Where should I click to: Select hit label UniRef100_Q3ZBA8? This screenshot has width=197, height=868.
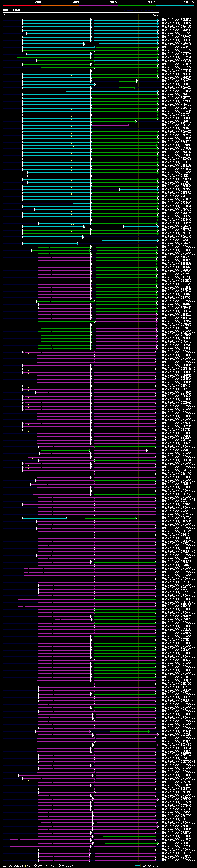[177, 402]
